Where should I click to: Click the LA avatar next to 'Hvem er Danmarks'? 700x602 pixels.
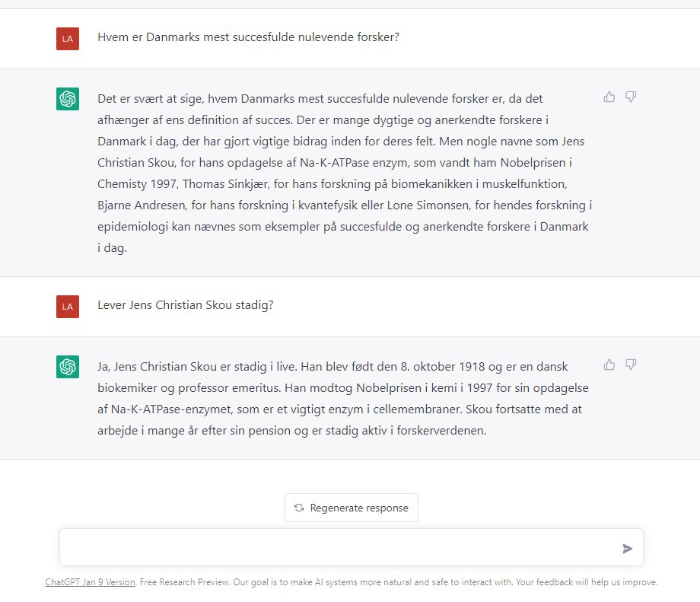[x=68, y=38]
